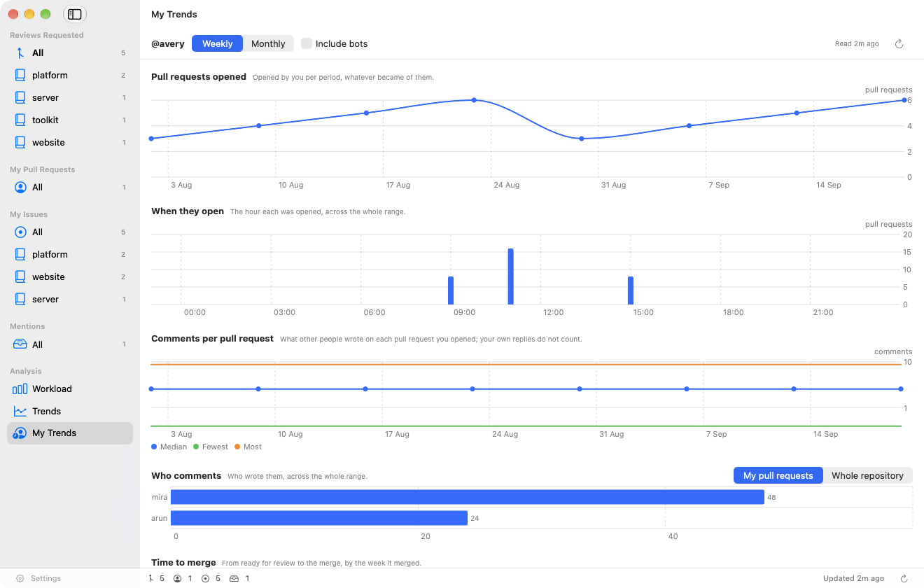This screenshot has height=588, width=924.
Task: Click the pull request icon in status bar
Action: pyautogui.click(x=150, y=579)
